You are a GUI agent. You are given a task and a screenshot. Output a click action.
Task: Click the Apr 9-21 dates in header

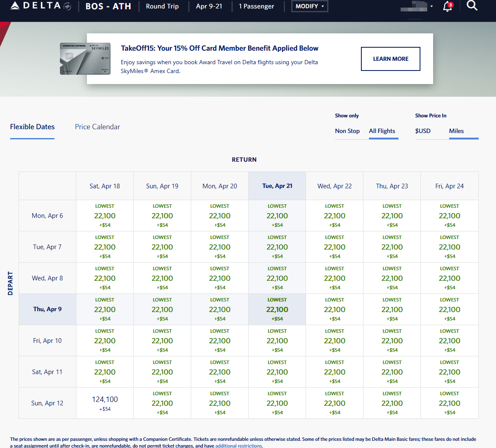(209, 6)
